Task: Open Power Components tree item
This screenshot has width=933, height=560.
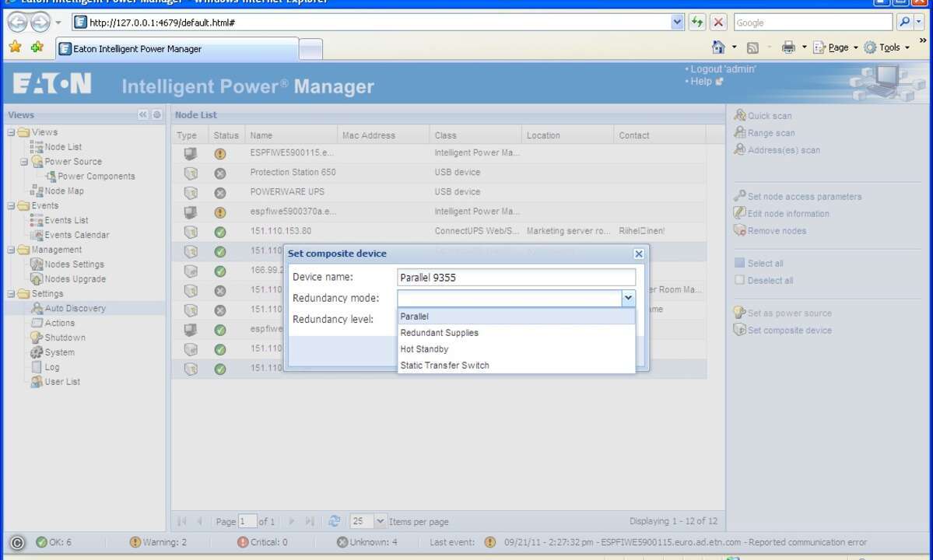Action: click(x=96, y=177)
